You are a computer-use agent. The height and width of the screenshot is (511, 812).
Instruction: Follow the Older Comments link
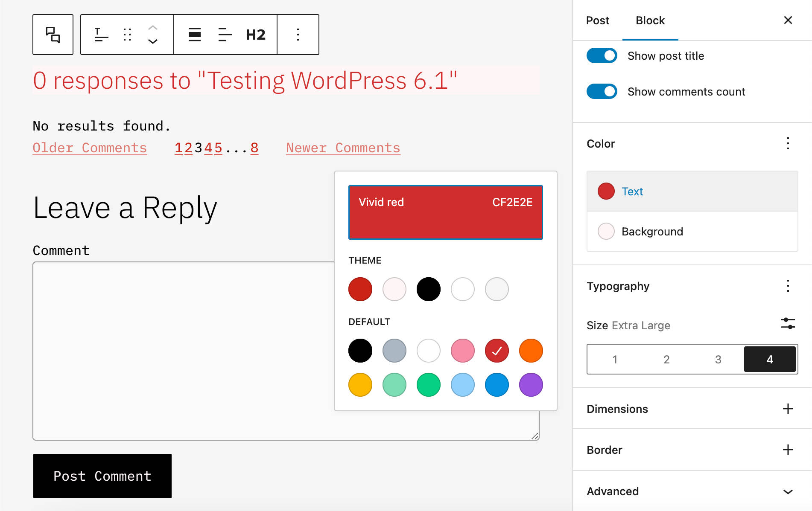click(90, 148)
